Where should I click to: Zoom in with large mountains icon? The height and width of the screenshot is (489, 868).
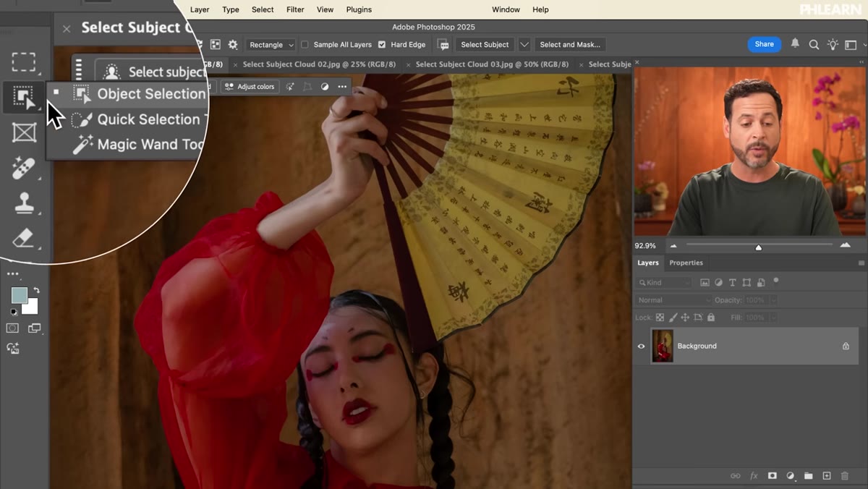tap(845, 245)
